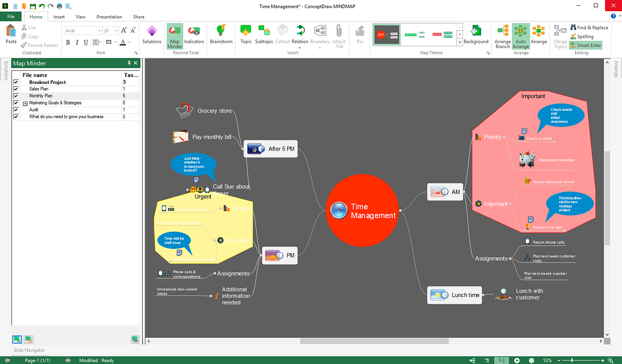Select the green map theme thumbnail

415,35
